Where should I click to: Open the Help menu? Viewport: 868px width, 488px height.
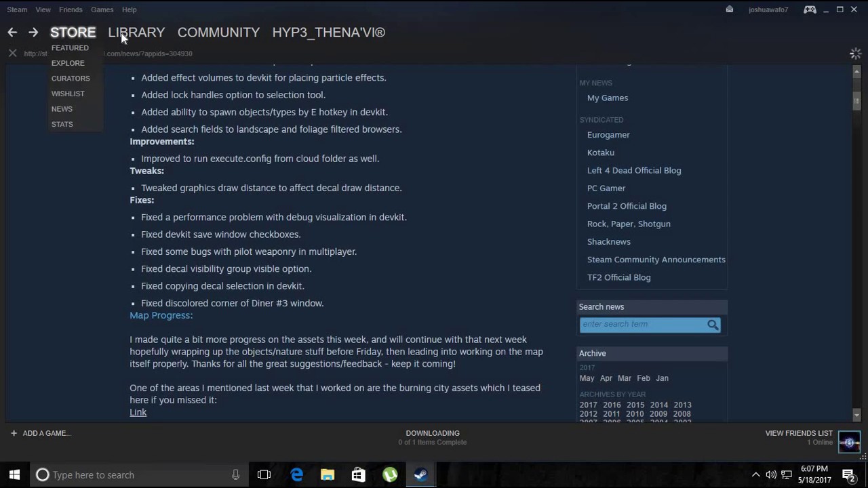click(129, 9)
